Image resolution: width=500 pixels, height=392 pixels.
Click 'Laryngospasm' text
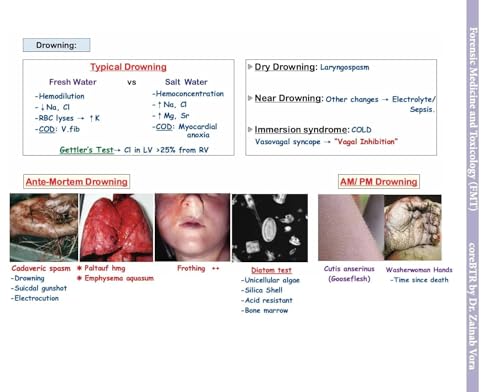point(345,67)
